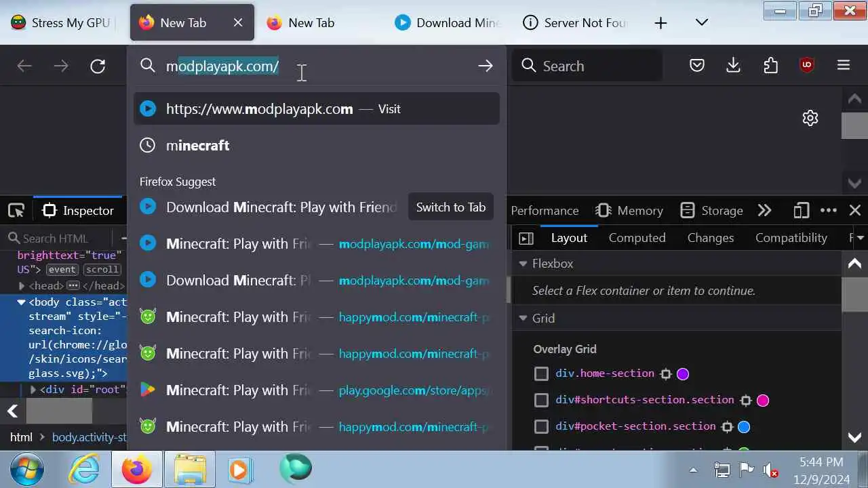Click the Go arrow in the address bar
Viewport: 868px width, 488px height.
[x=485, y=66]
